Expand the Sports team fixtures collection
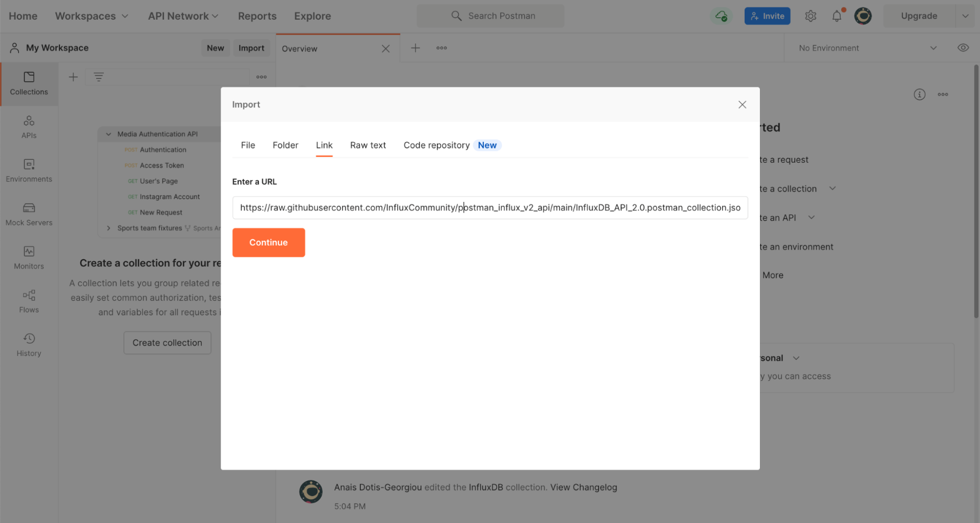This screenshot has width=980, height=523. 108,227
